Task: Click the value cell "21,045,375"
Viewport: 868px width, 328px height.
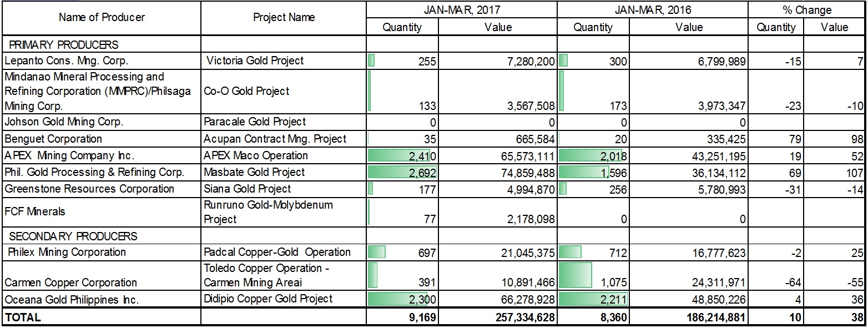Action: [x=497, y=253]
